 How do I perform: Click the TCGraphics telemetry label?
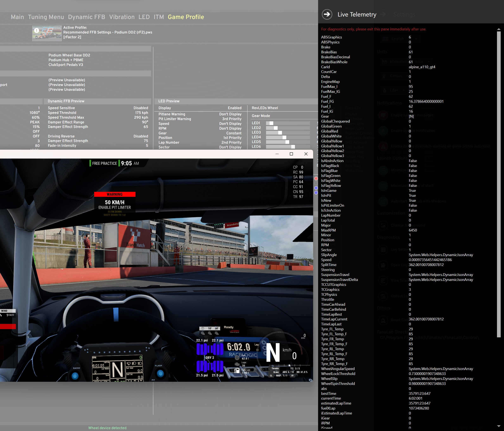tap(330, 290)
